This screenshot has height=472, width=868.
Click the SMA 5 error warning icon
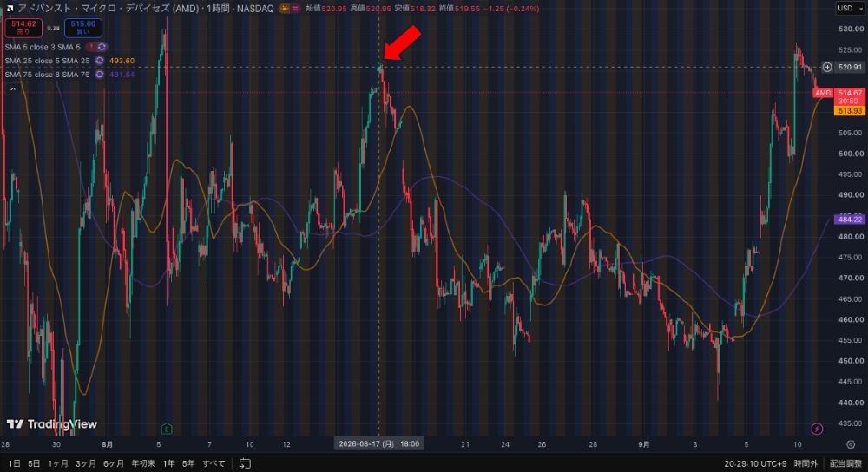pyautogui.click(x=91, y=47)
